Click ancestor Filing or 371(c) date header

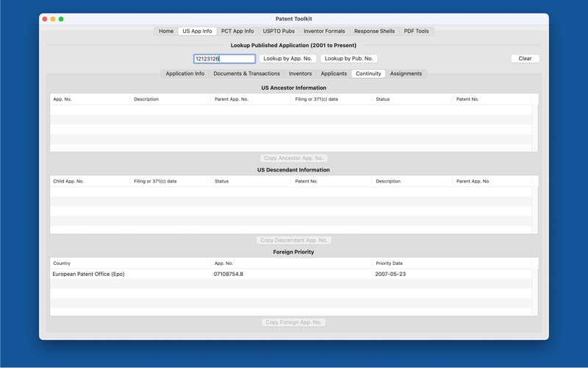tap(331, 99)
